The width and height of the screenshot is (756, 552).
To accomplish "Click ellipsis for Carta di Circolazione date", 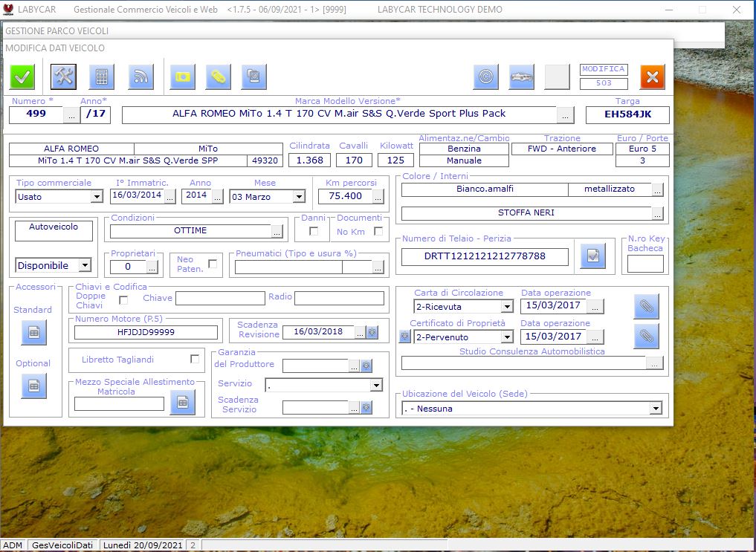I will (595, 306).
